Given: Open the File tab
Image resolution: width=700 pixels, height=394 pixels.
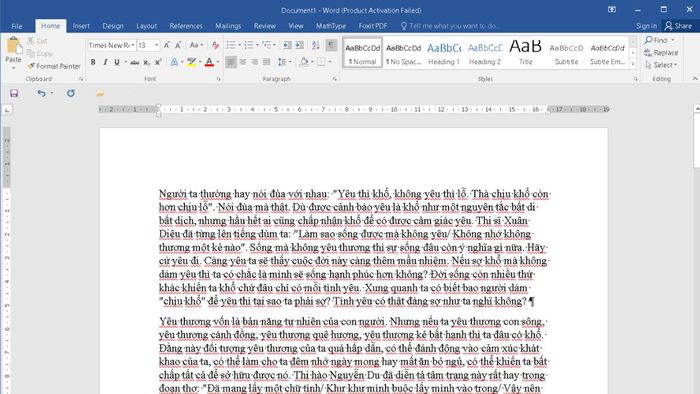Looking at the screenshot, I should (17, 26).
